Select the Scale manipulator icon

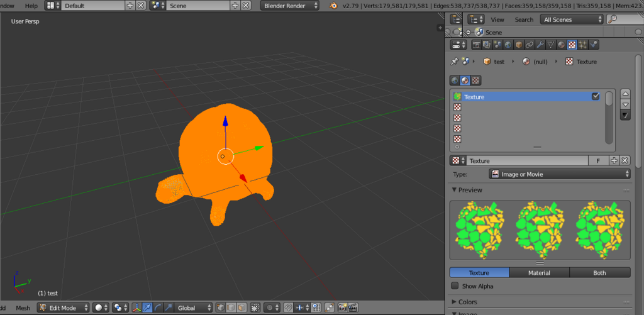click(x=169, y=307)
